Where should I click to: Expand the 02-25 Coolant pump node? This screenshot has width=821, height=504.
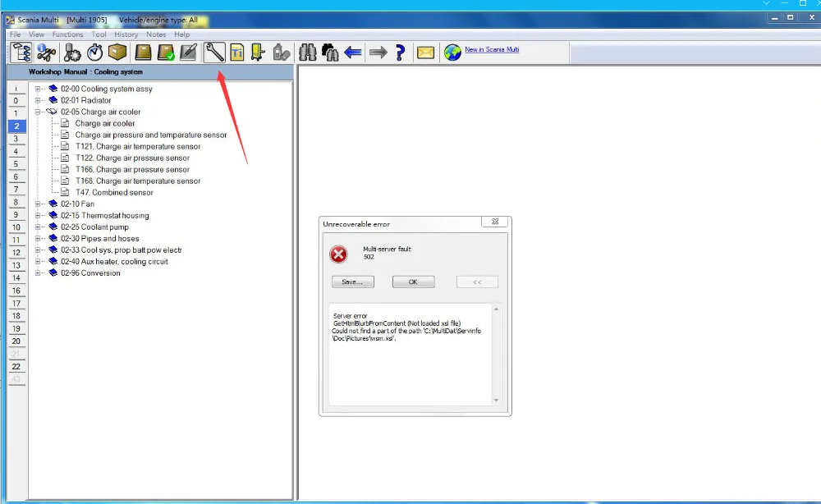(38, 227)
